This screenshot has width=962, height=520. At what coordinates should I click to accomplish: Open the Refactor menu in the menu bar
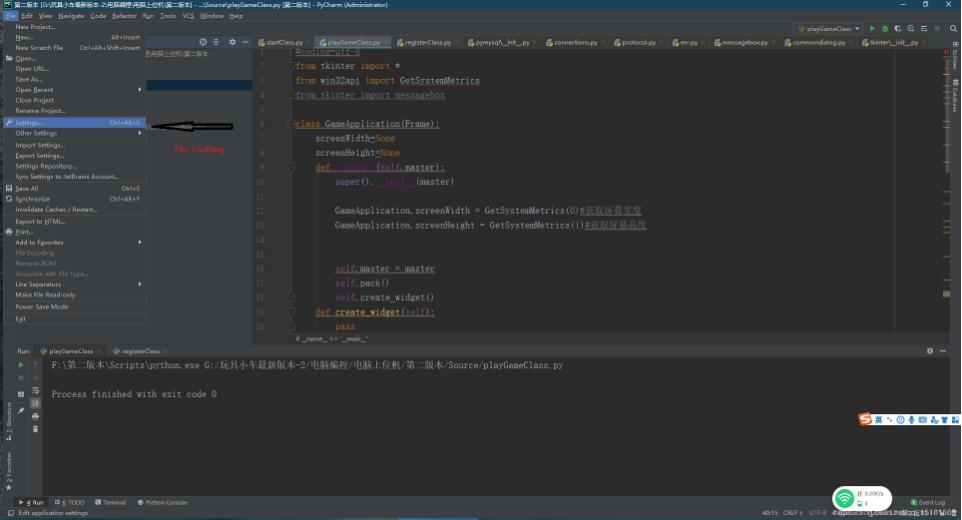[124, 16]
